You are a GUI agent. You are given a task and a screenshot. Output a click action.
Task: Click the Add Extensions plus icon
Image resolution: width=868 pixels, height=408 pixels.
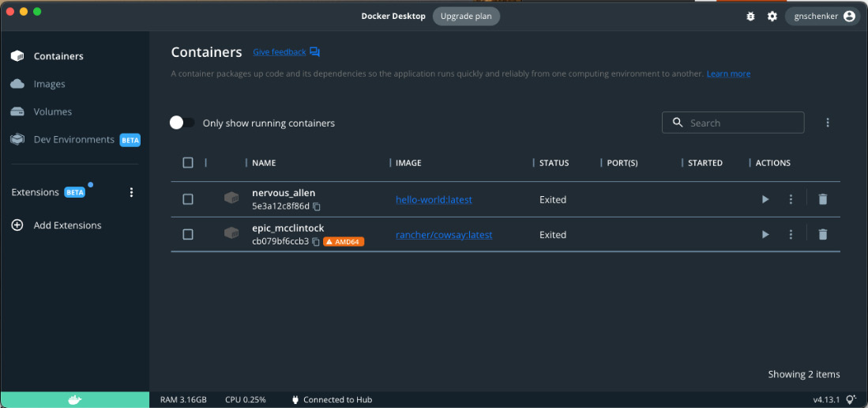click(x=17, y=225)
